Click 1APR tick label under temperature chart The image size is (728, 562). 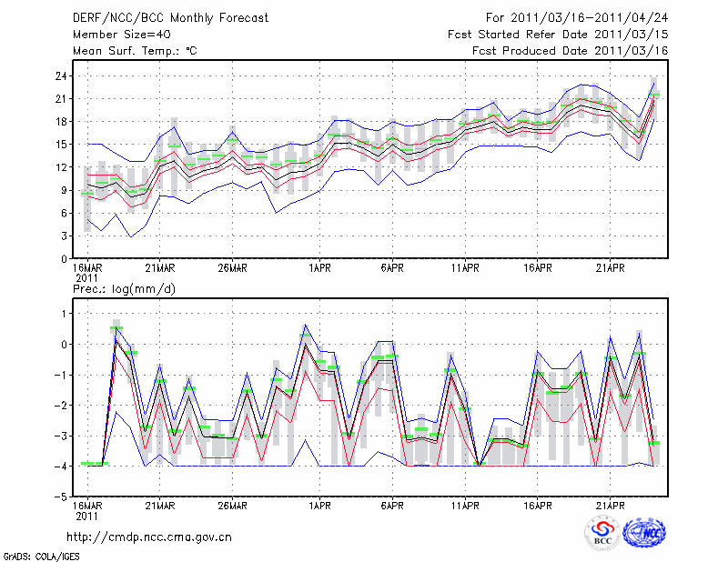click(319, 268)
